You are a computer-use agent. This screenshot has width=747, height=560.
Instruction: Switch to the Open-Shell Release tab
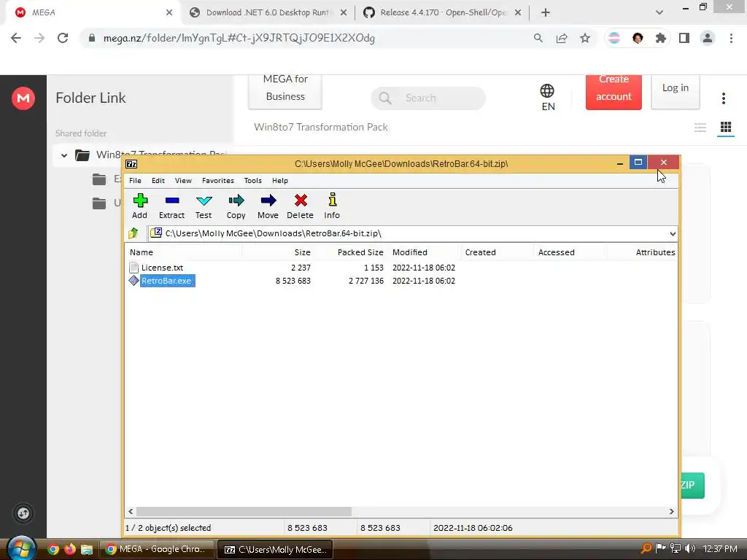point(443,13)
